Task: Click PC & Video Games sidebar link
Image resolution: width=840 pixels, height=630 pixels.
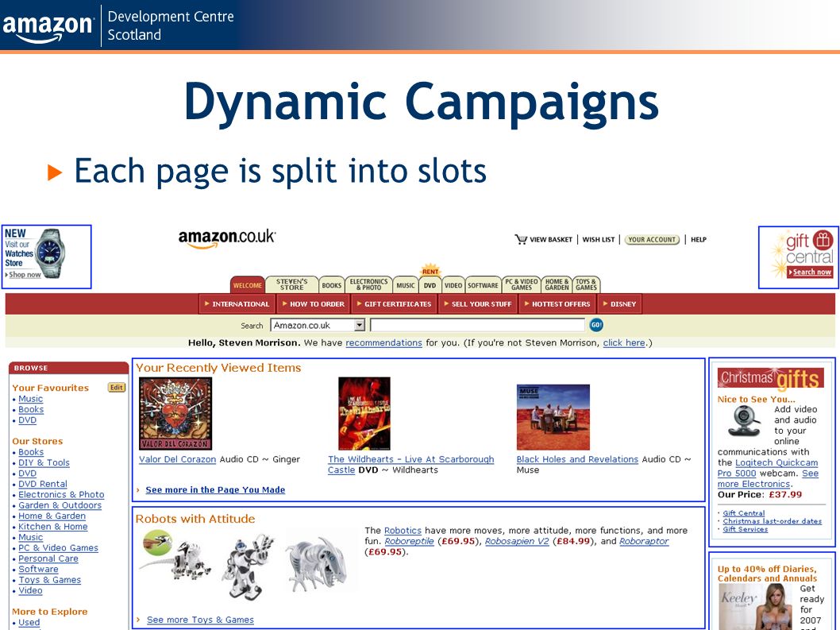Action: click(59, 547)
